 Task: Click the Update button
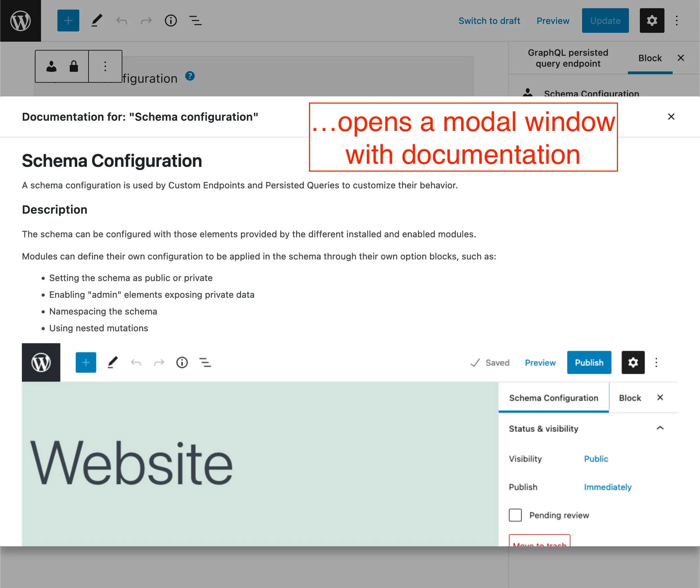(x=605, y=21)
